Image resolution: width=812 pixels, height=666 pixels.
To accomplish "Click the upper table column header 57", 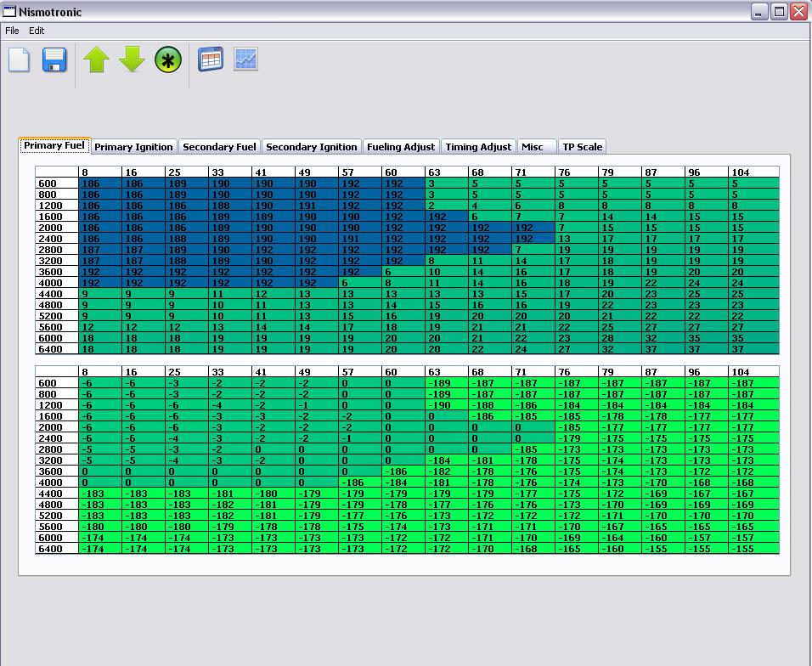I will [360, 172].
